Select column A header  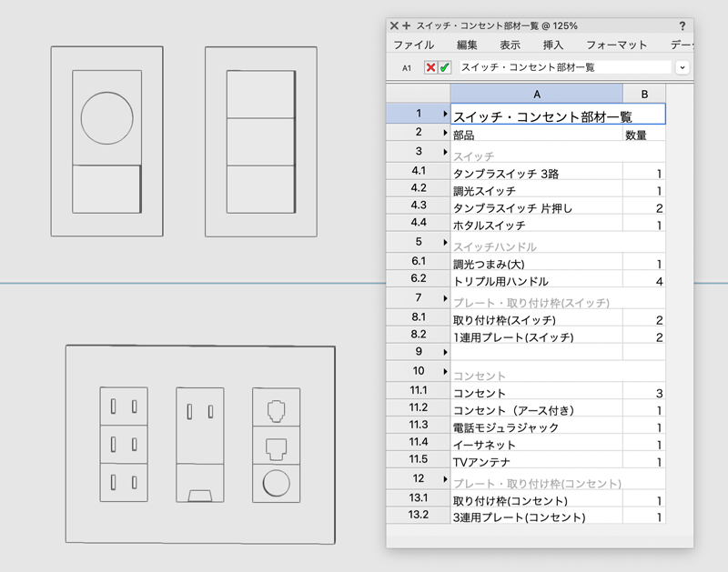pos(536,95)
